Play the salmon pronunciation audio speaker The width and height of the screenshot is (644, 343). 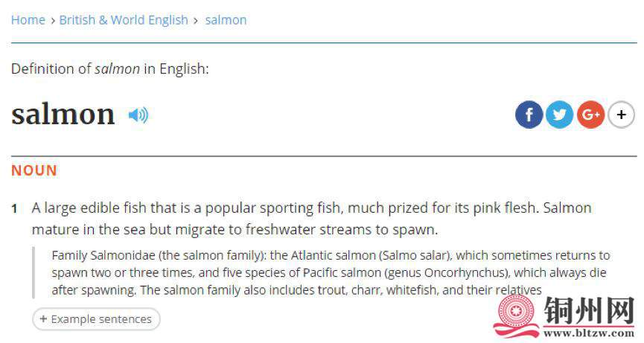pyautogui.click(x=138, y=115)
